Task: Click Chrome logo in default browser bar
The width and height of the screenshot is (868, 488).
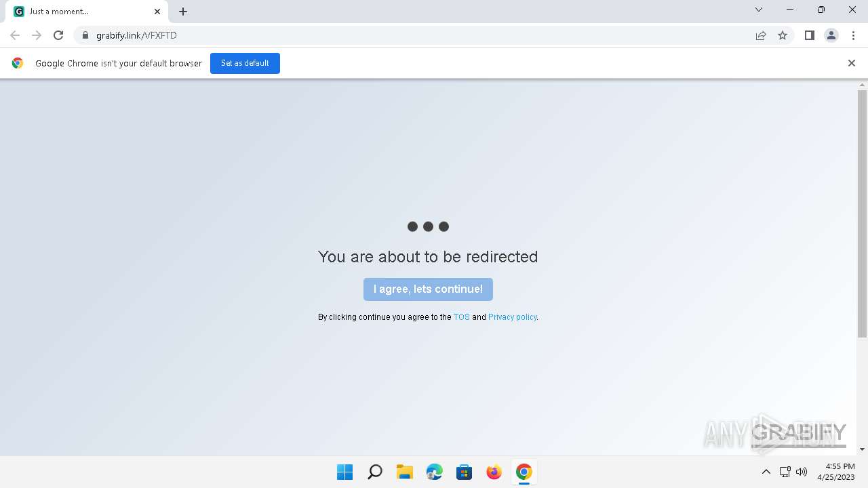Action: coord(18,63)
